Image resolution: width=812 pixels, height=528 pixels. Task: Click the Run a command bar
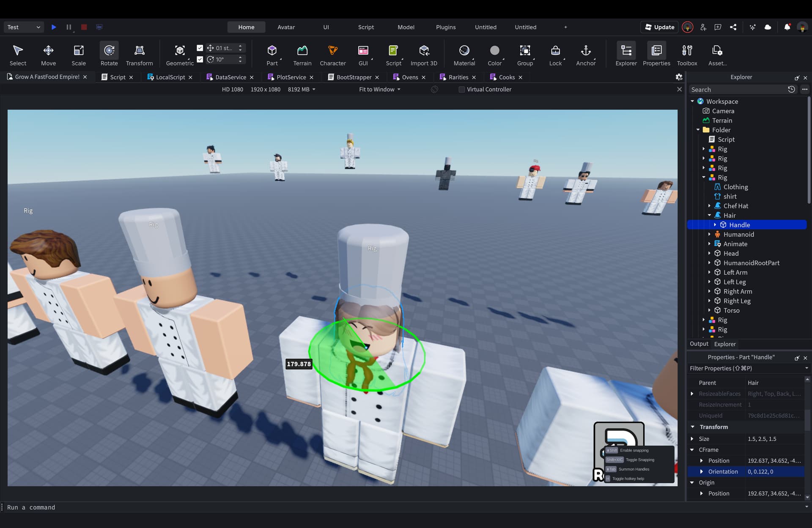click(x=32, y=507)
